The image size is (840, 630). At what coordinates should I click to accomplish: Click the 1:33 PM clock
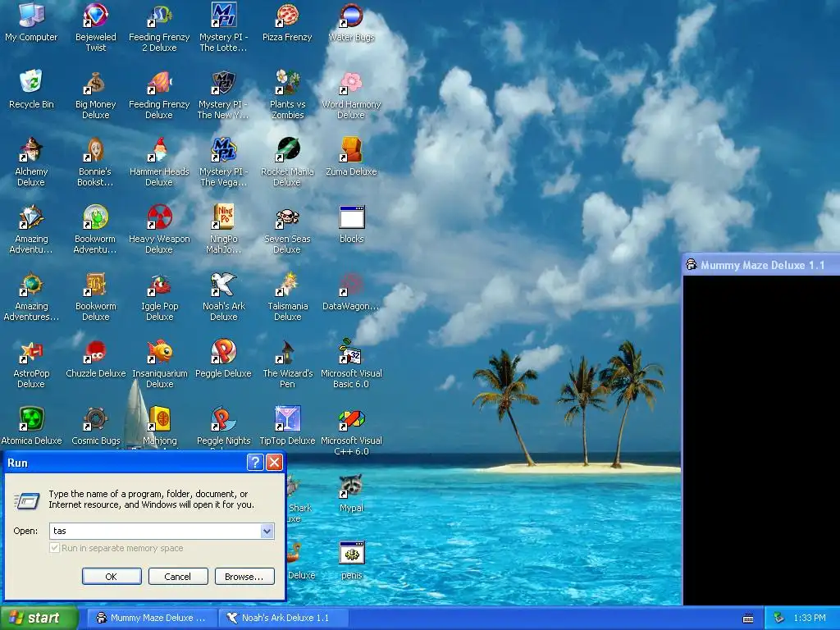(x=810, y=618)
